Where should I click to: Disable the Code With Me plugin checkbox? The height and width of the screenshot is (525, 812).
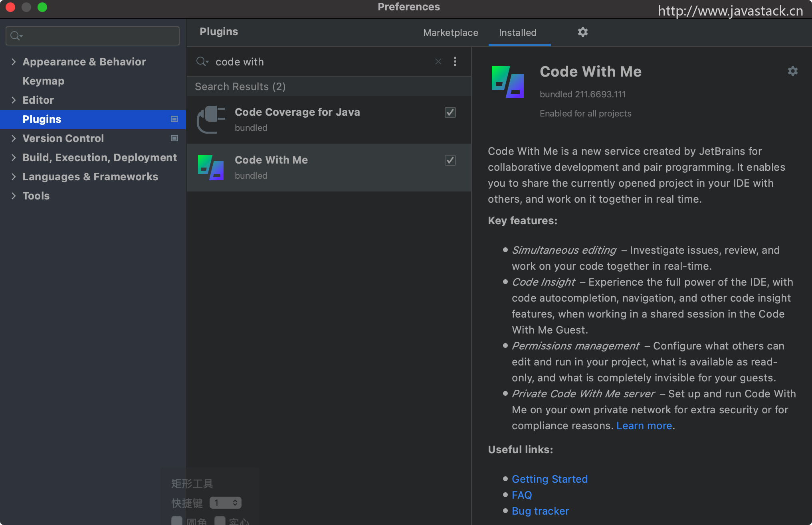tap(450, 160)
